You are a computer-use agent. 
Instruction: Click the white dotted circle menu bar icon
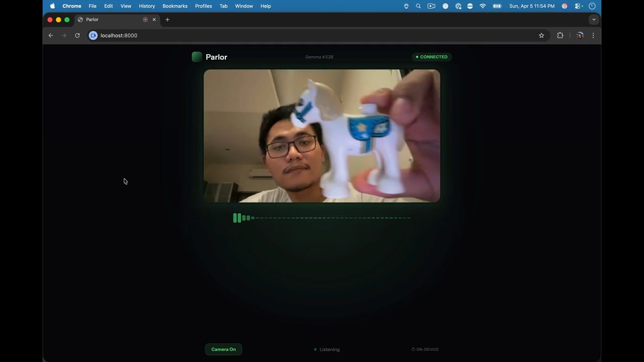pyautogui.click(x=445, y=6)
